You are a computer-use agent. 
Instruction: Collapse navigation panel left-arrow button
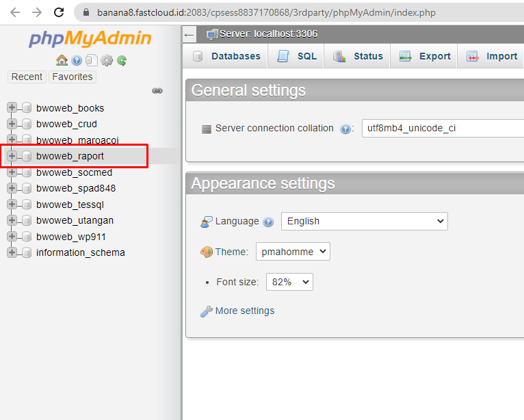(189, 34)
